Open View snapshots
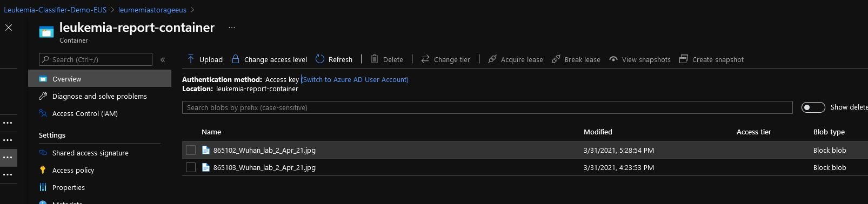868x204 pixels. click(x=640, y=59)
